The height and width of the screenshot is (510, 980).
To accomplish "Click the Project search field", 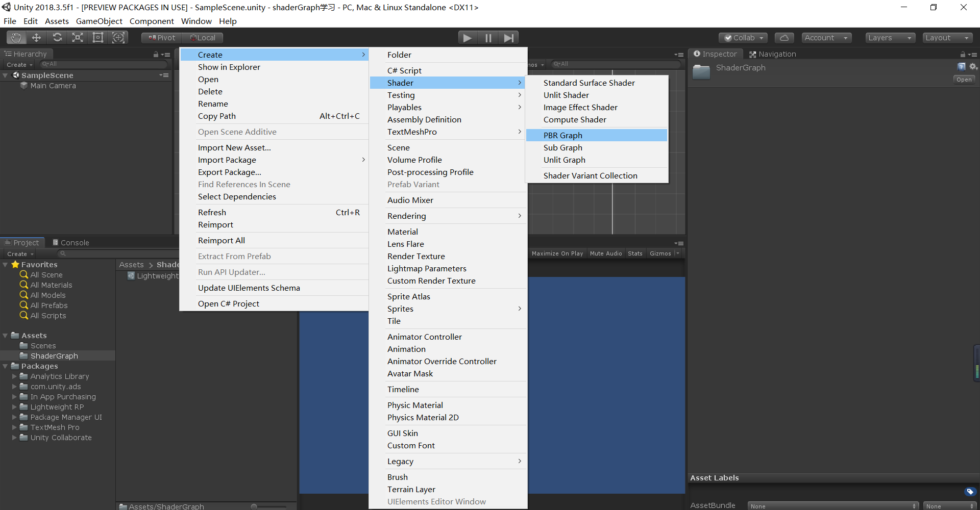I will click(117, 254).
